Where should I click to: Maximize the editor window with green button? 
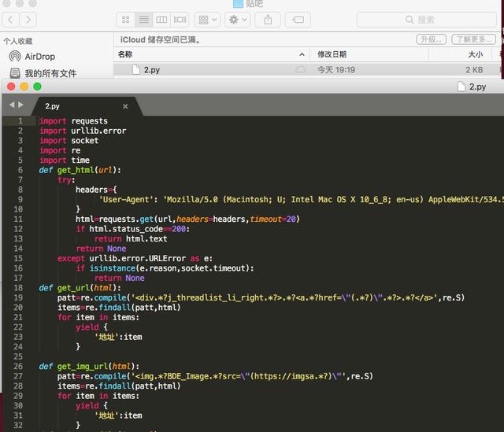click(37, 87)
